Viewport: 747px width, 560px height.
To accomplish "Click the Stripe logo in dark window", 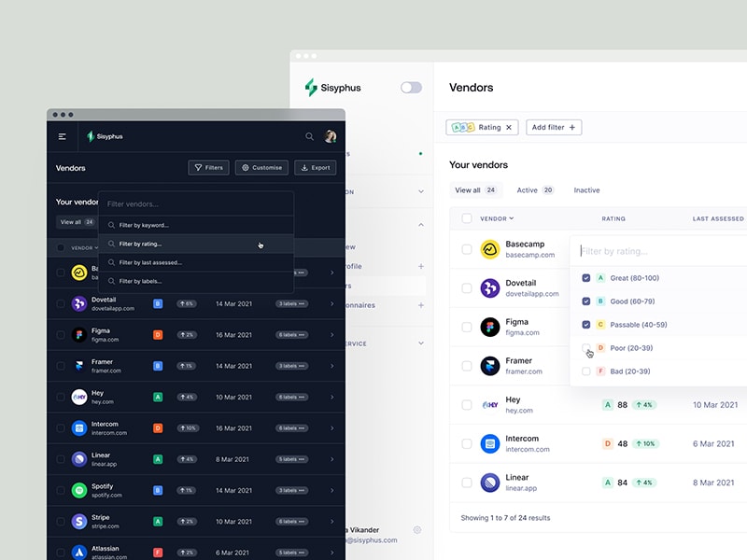I will [79, 522].
